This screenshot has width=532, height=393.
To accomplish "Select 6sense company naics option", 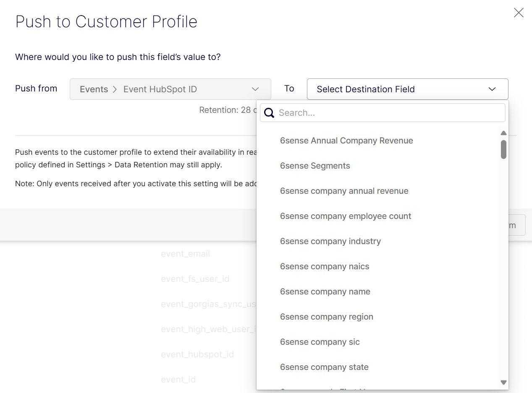I will (325, 266).
